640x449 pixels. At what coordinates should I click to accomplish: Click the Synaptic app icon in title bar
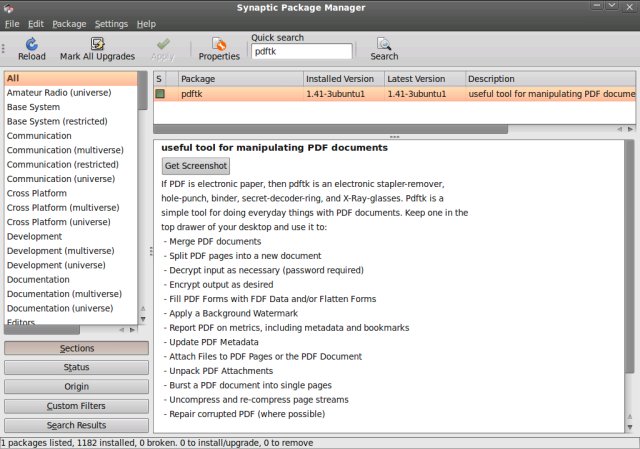[x=8, y=8]
